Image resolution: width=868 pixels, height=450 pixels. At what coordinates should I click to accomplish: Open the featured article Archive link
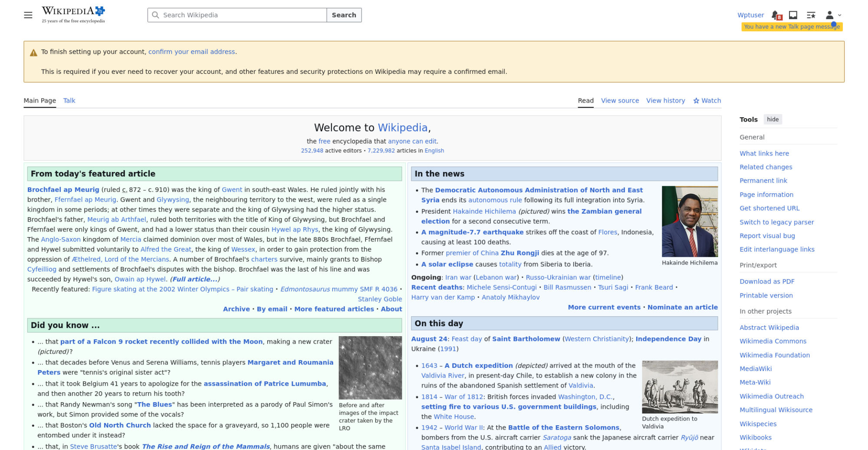pos(237,309)
